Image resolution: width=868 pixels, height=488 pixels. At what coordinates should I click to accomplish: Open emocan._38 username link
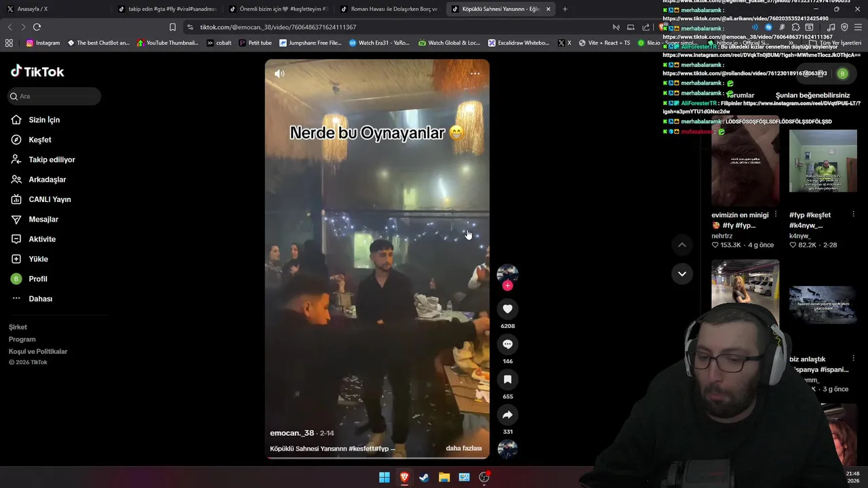pyautogui.click(x=292, y=433)
